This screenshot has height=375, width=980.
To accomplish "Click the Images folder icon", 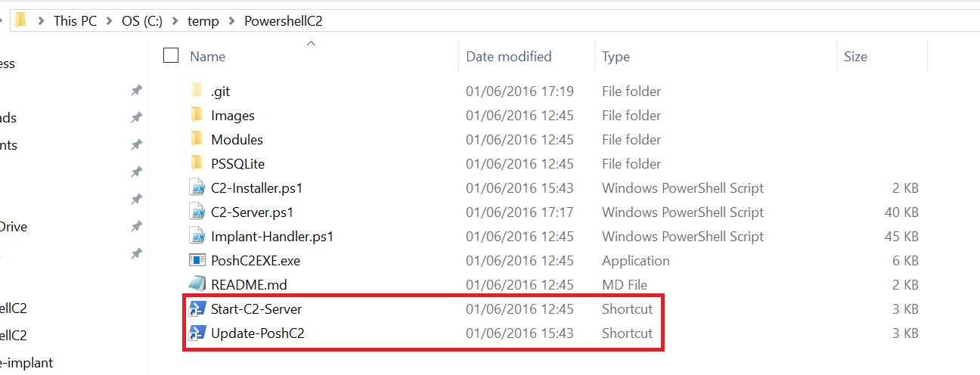I will [197, 115].
